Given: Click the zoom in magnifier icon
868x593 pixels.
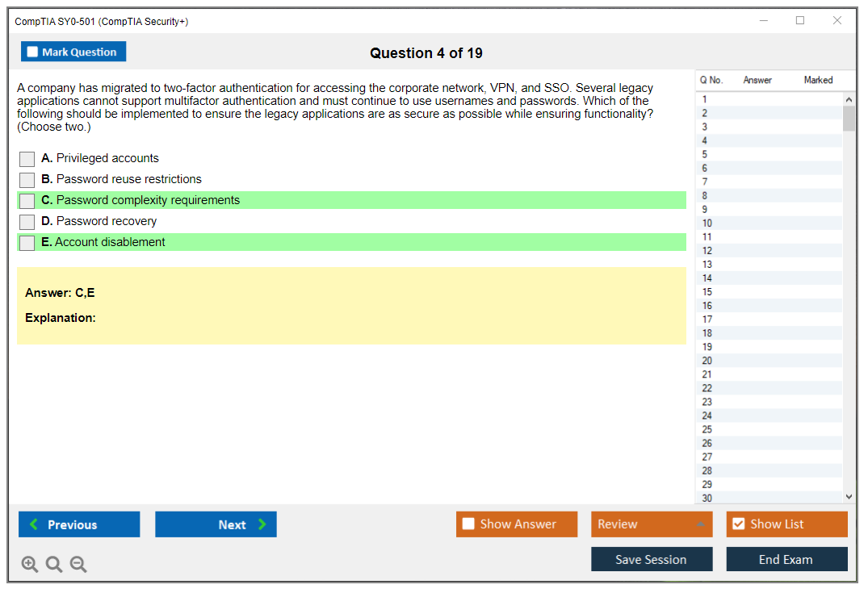Looking at the screenshot, I should [x=30, y=565].
